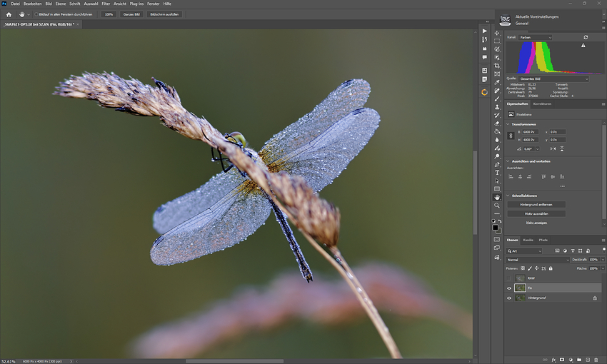This screenshot has width=607, height=364.
Task: Delete layer with the trash icon
Action: click(x=596, y=360)
